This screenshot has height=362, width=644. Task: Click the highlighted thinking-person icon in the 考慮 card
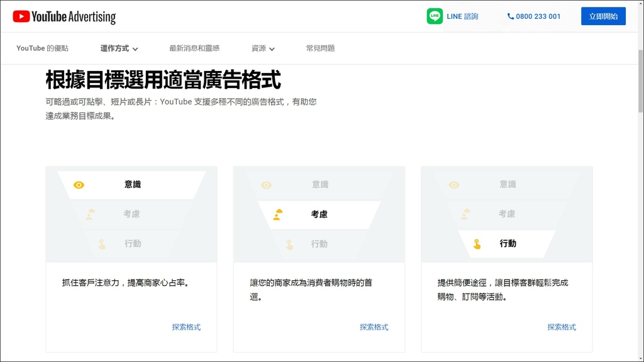tap(278, 214)
